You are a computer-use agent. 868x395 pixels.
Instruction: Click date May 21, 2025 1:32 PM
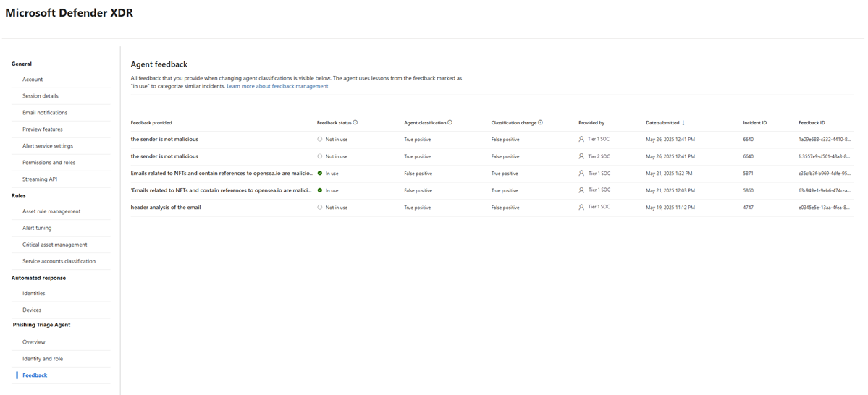[x=669, y=173]
